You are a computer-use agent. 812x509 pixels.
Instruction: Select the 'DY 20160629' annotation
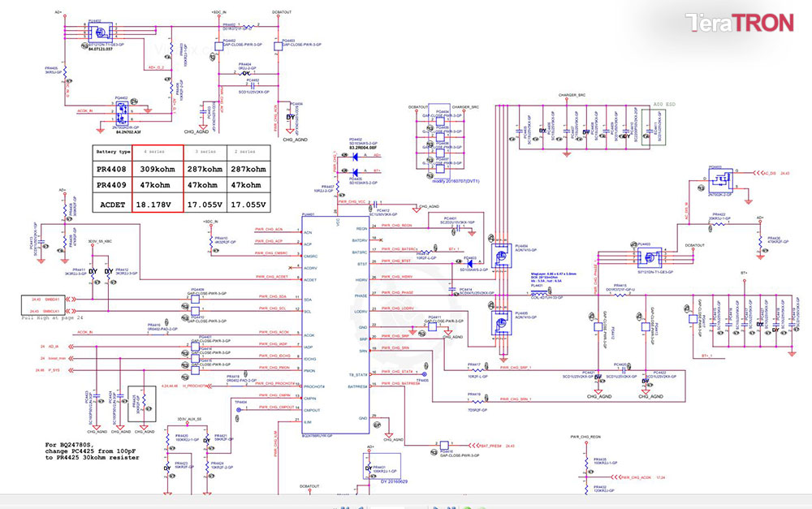pos(394,481)
